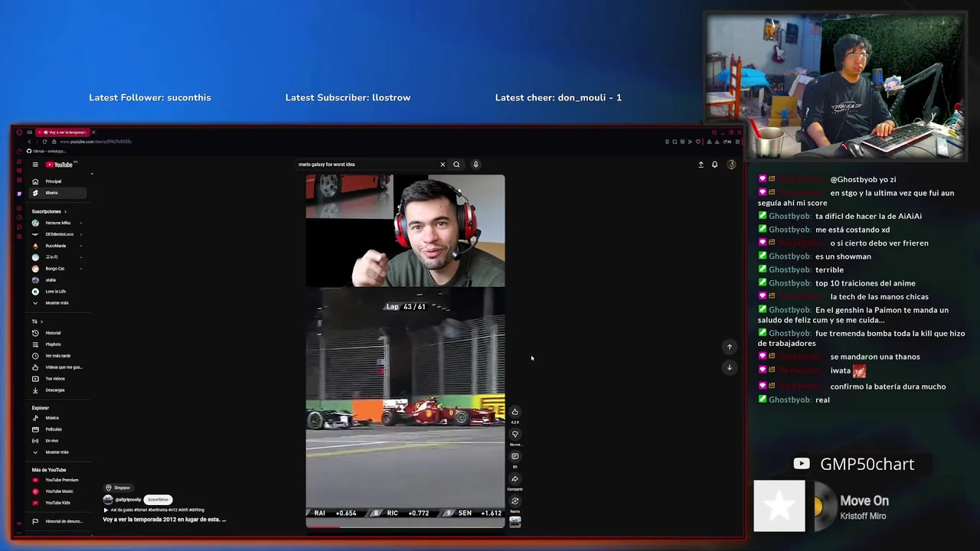Click the Remix button
Screen dimensions: 980x551
(515, 501)
